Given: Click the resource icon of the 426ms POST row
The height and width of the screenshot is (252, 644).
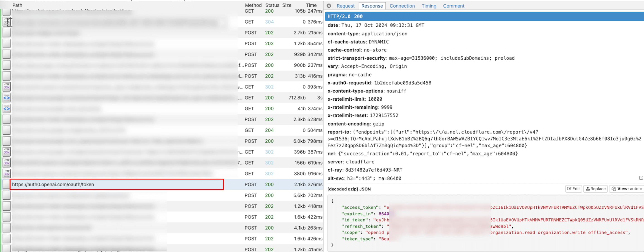Looking at the screenshot, I should coord(7,238).
